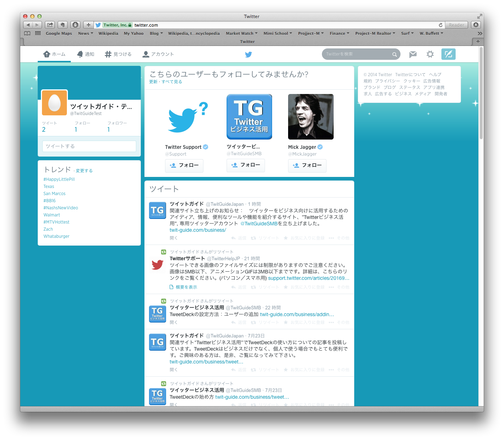
Task: Open the W. Buffett bookmarks dropdown
Action: (x=431, y=33)
